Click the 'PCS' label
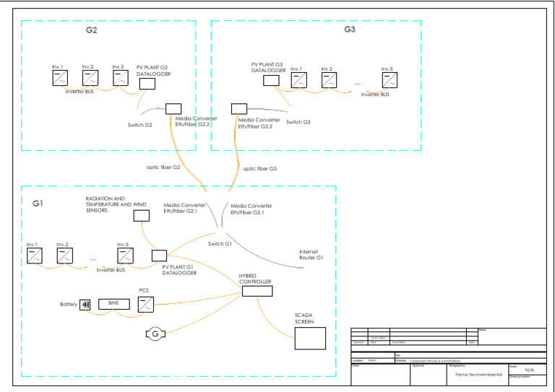The height and width of the screenshot is (392, 555). point(144,291)
